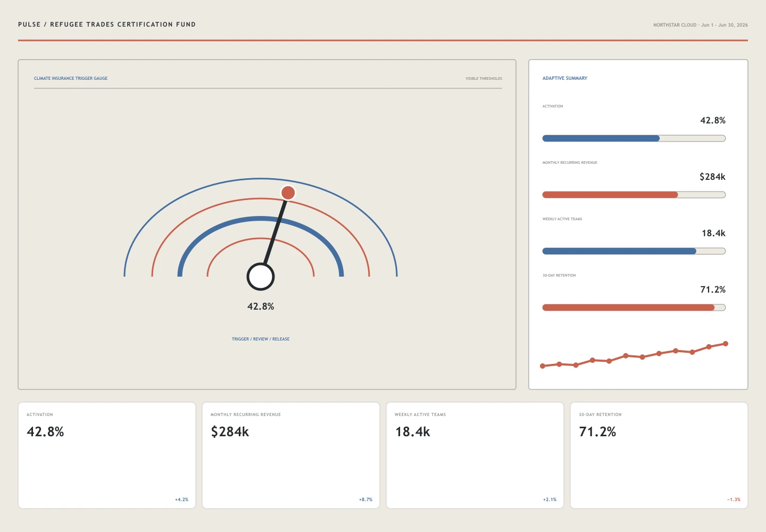Screen dimensions: 766x532
Task: Click Weekly Active Teams label on the bottom card
Action: coord(420,414)
